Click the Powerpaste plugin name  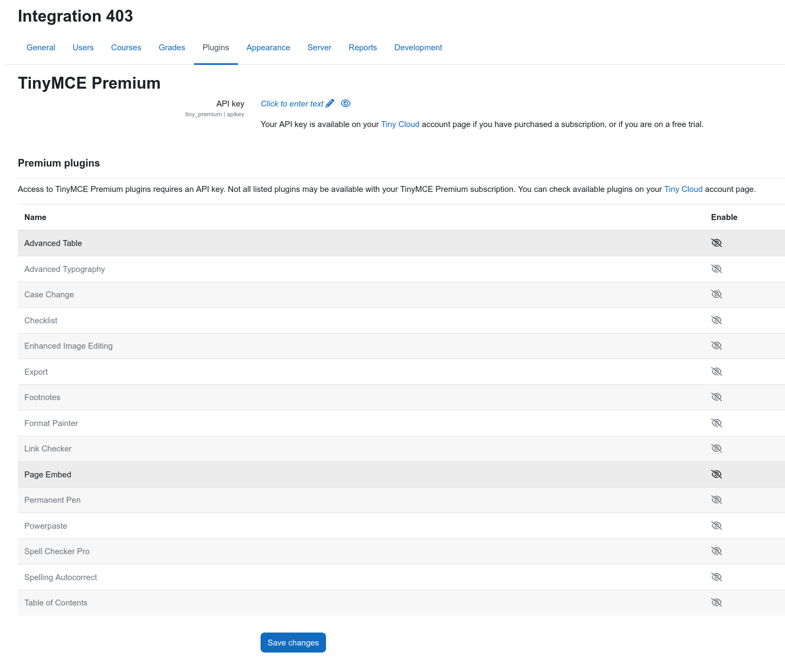click(46, 526)
